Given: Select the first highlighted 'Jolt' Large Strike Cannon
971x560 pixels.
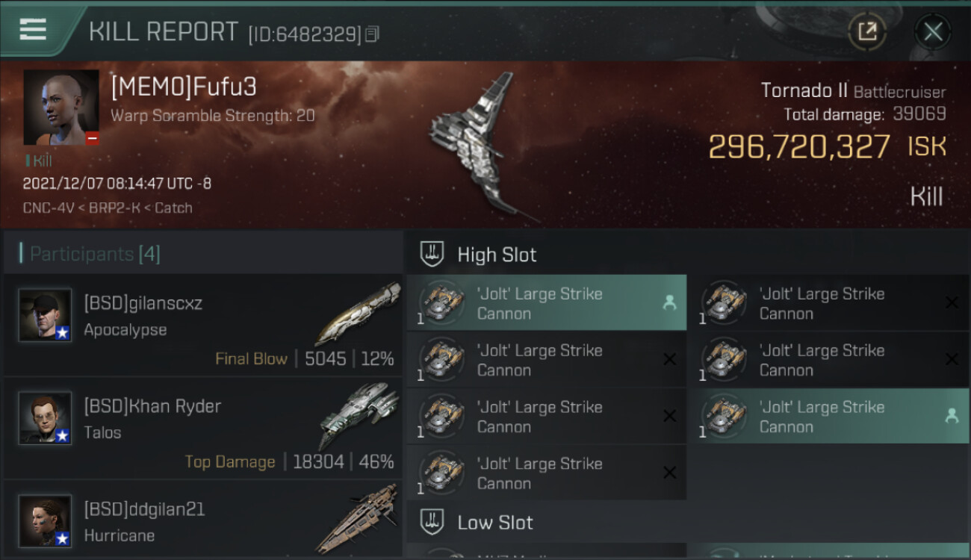Looking at the screenshot, I should point(547,303).
